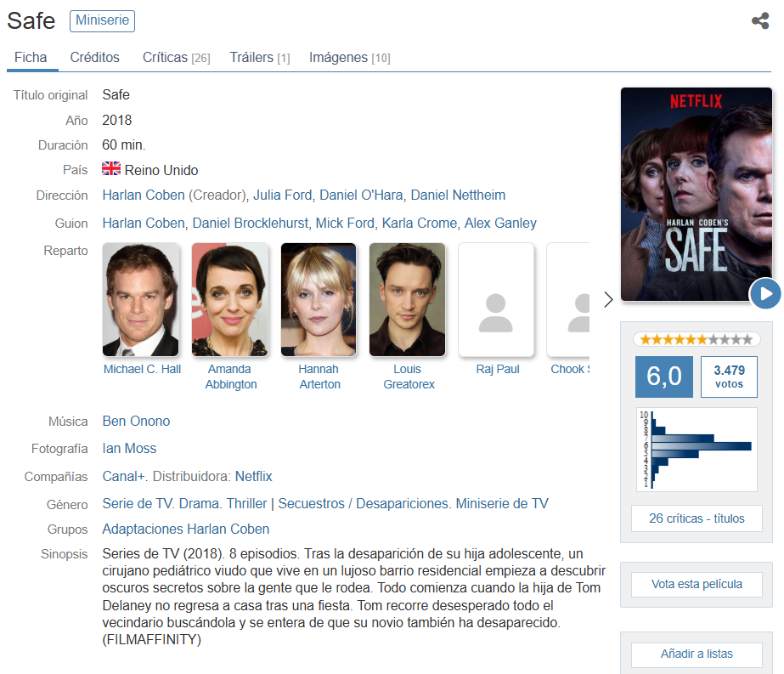Viewport: 784px width, 674px height.
Task: Open writer Mick Ford's page
Action: coord(345,224)
